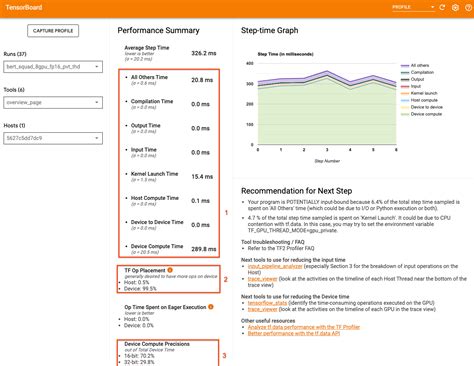Viewport: 474px width, 366px height.
Task: Open the tensorflow_stats link
Action: (267, 303)
